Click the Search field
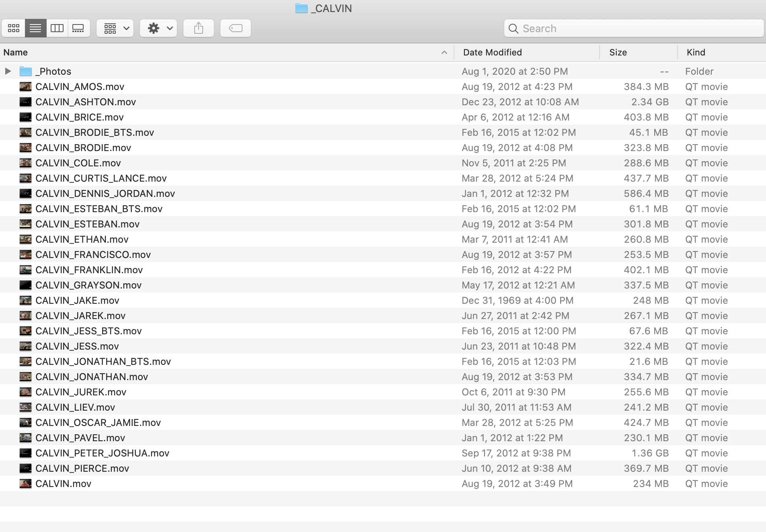This screenshot has height=532, width=766. (634, 29)
